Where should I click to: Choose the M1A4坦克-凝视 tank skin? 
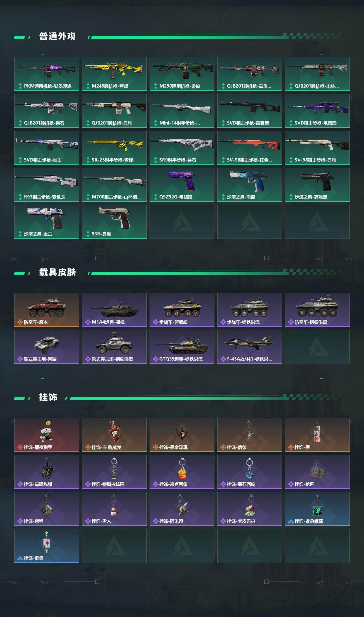pyautogui.click(x=114, y=310)
